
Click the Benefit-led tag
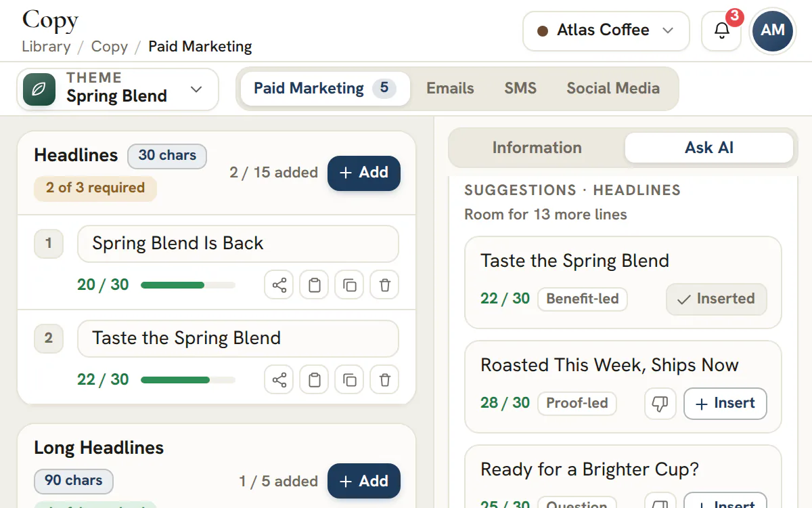(x=583, y=299)
